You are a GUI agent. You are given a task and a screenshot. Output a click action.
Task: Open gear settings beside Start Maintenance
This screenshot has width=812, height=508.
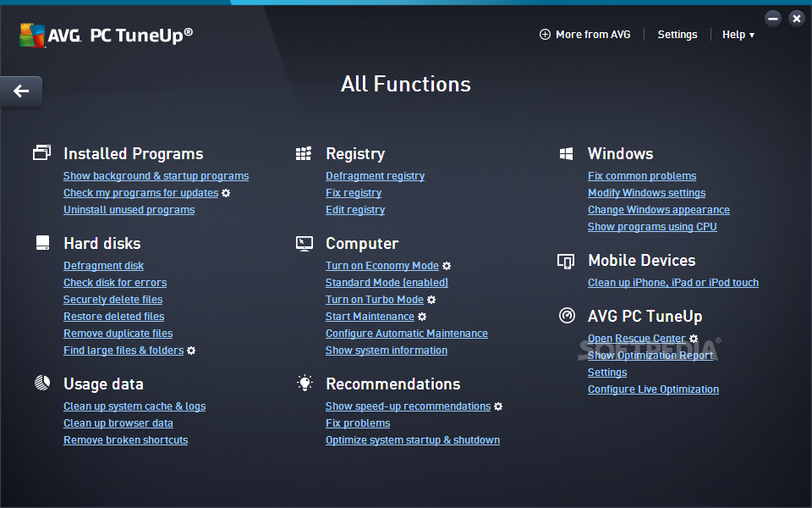point(422,317)
